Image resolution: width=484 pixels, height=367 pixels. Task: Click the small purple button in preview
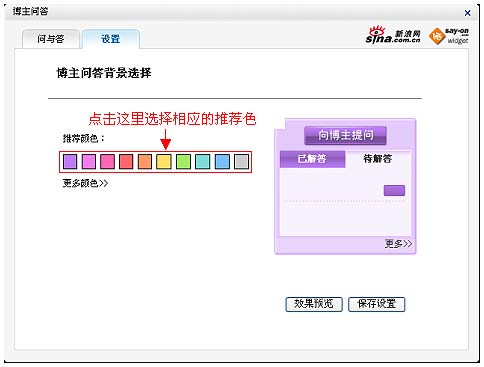pos(394,191)
